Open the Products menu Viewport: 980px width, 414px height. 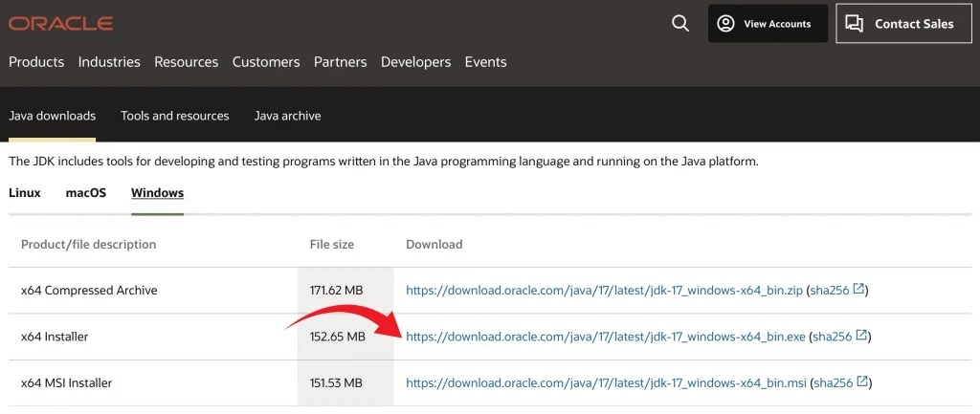tap(36, 62)
